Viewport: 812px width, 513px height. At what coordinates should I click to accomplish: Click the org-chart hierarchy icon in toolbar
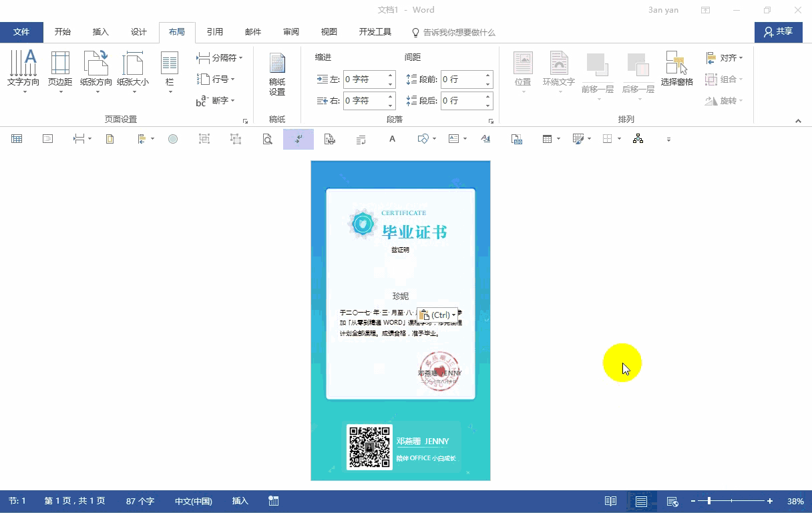638,139
